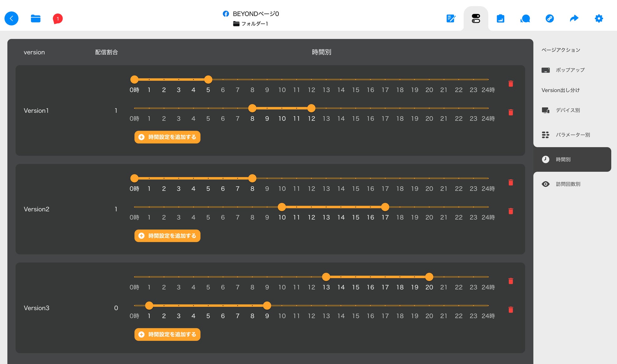The height and width of the screenshot is (364, 617).
Task: Add a time setting for Version1
Action: pyautogui.click(x=167, y=137)
